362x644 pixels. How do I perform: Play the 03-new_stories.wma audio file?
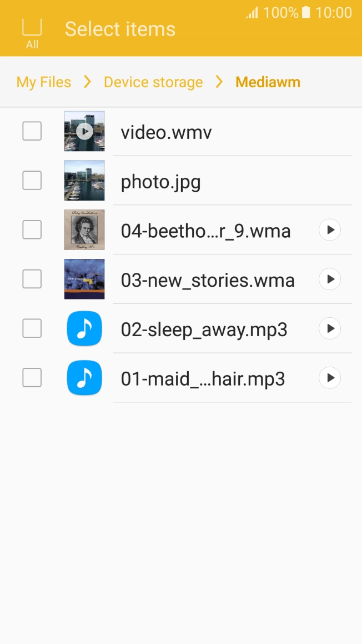(329, 279)
